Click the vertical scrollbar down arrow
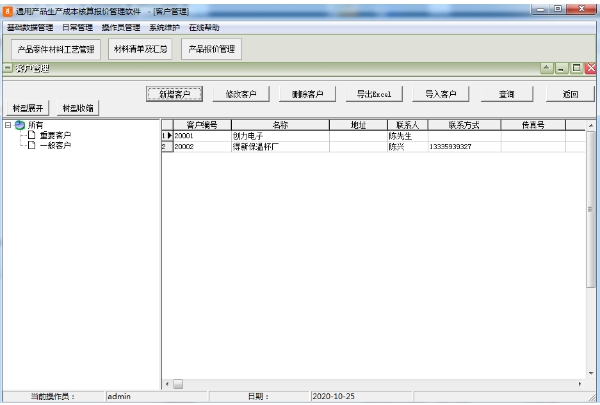Screen dimensions: 600x405 pyautogui.click(x=591, y=373)
